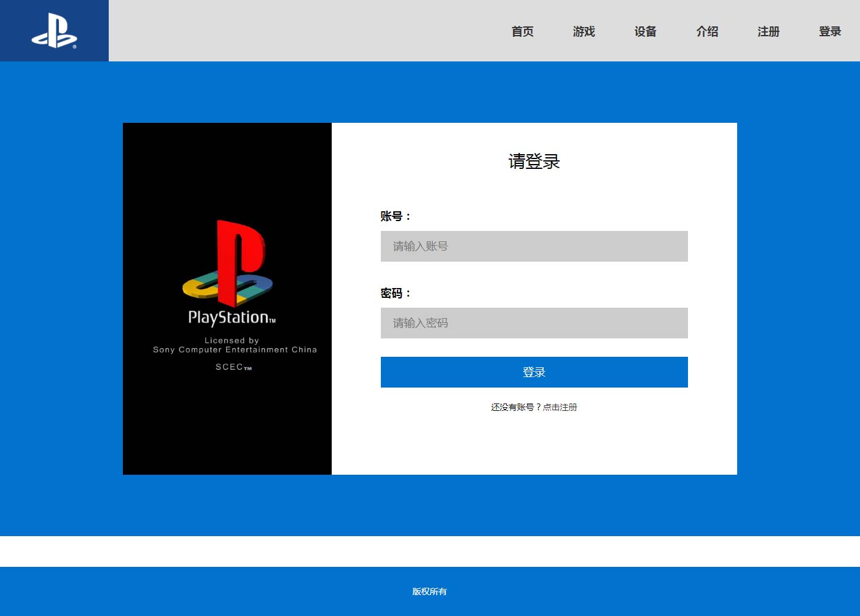Viewport: 860px width, 616px height.
Task: Go to the 设备 nav item
Action: click(646, 31)
